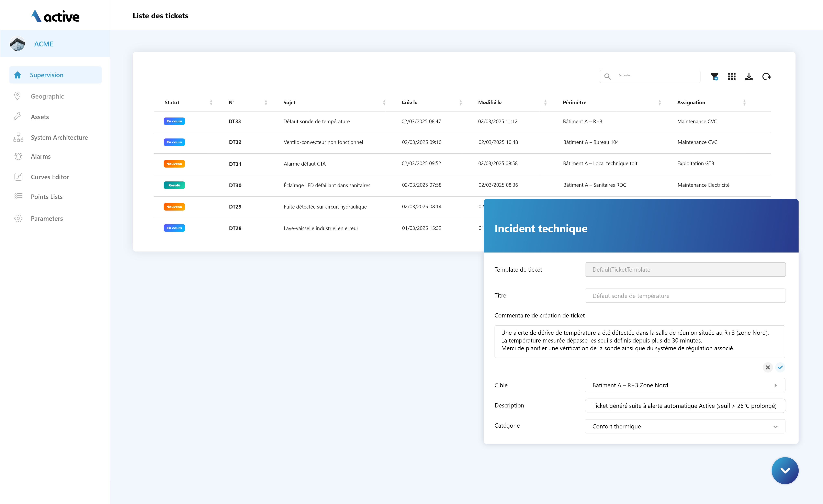Open the Catégorie dropdown

coord(685,426)
